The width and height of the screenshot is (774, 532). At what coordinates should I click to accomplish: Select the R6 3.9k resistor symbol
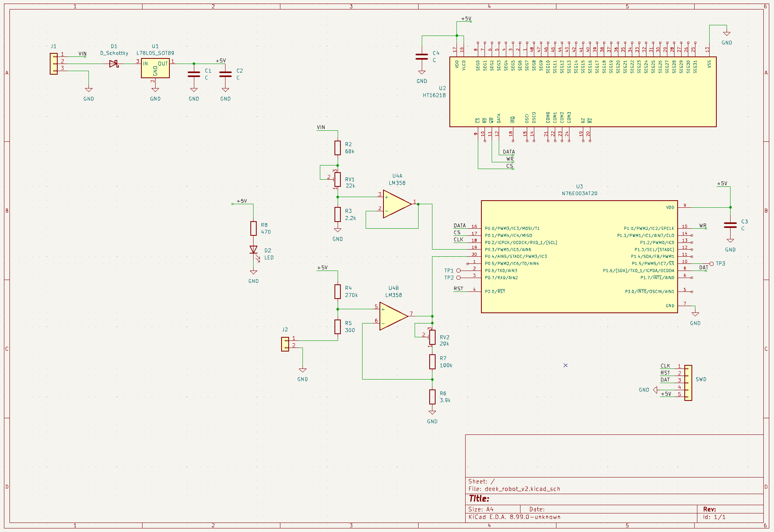click(x=432, y=397)
